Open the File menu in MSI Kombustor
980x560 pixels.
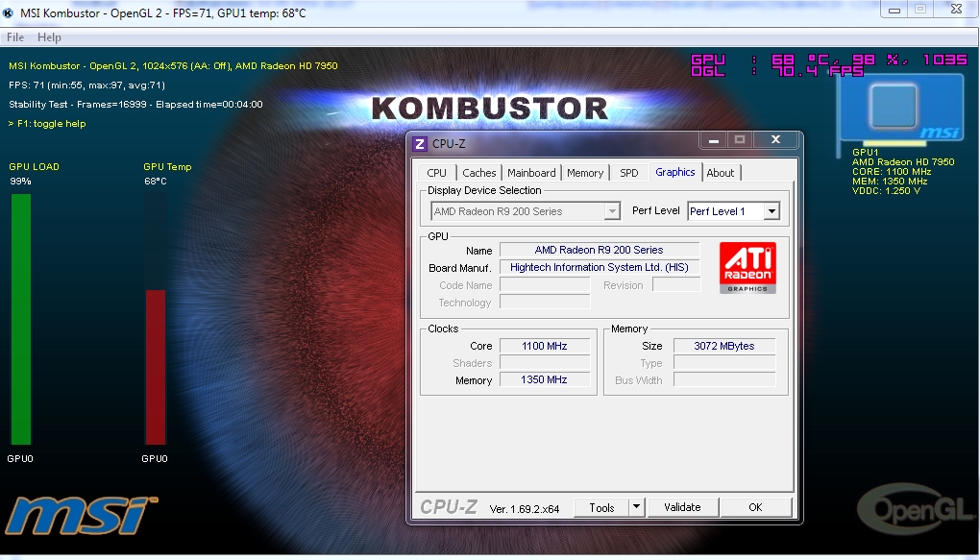[x=15, y=37]
